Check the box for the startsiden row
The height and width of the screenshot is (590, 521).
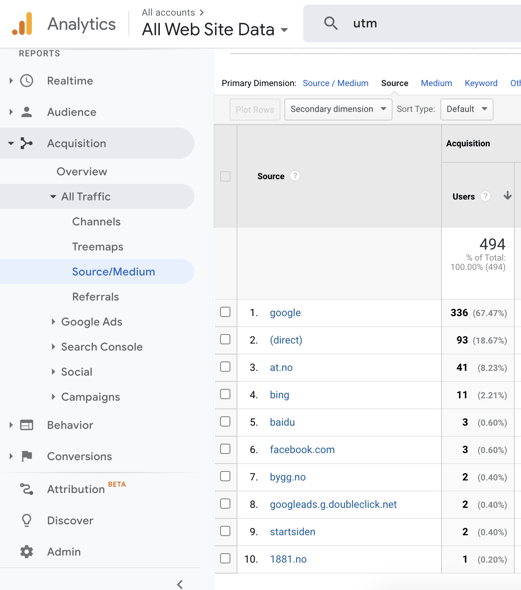(225, 531)
